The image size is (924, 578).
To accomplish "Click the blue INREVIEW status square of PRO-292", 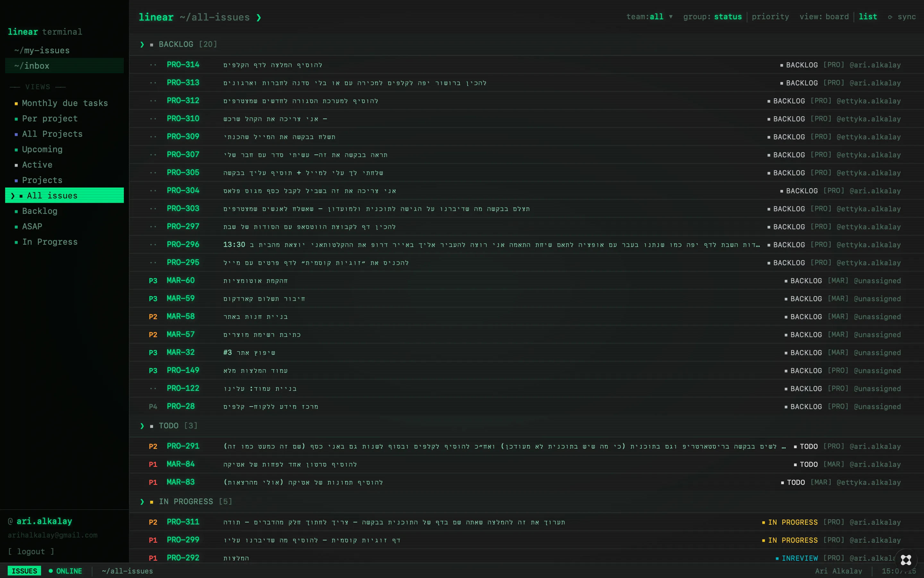I will tap(777, 558).
